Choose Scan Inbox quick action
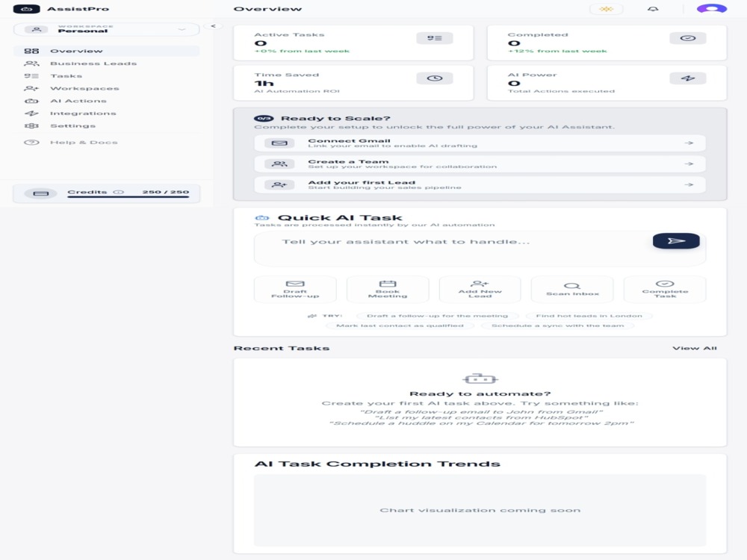747x560 pixels. pyautogui.click(x=572, y=289)
